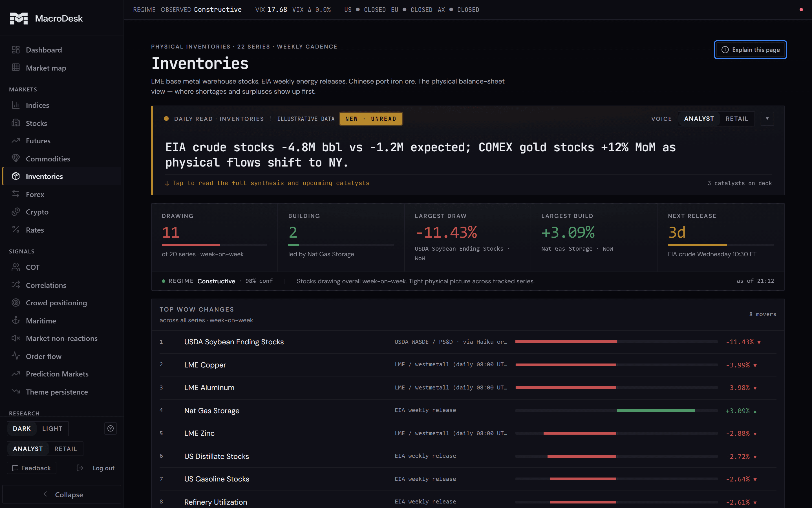This screenshot has height=508, width=812.
Task: Open the Dashboard grid icon
Action: (16, 50)
